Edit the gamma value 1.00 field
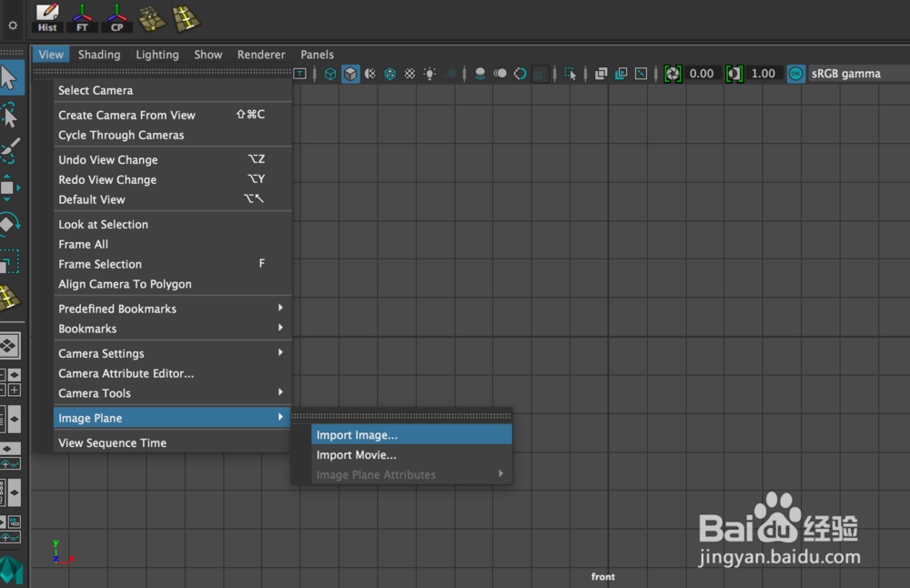910x588 pixels. pos(763,74)
